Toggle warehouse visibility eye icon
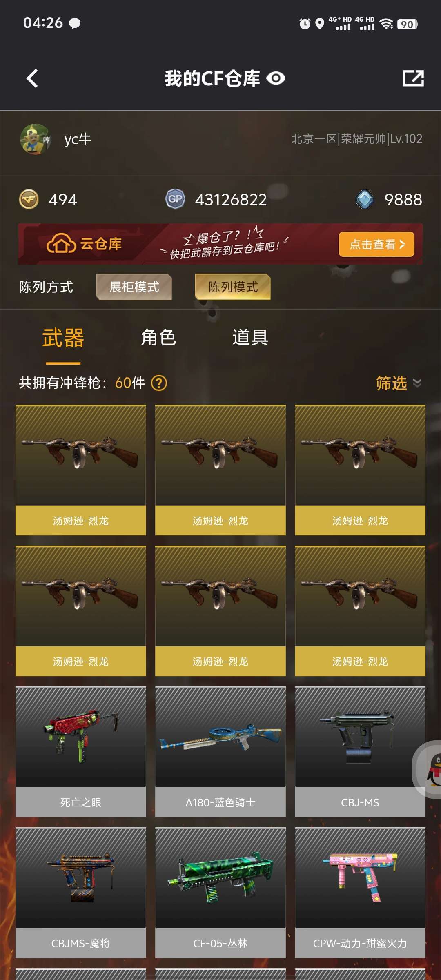The height and width of the screenshot is (980, 441). click(x=276, y=78)
